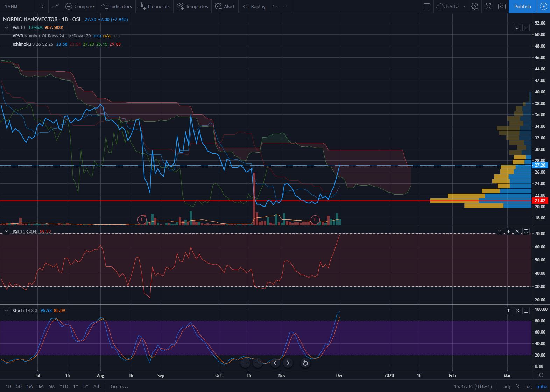The width and height of the screenshot is (550, 392).
Task: Toggle the adj dividend adjustment
Action: (x=507, y=386)
